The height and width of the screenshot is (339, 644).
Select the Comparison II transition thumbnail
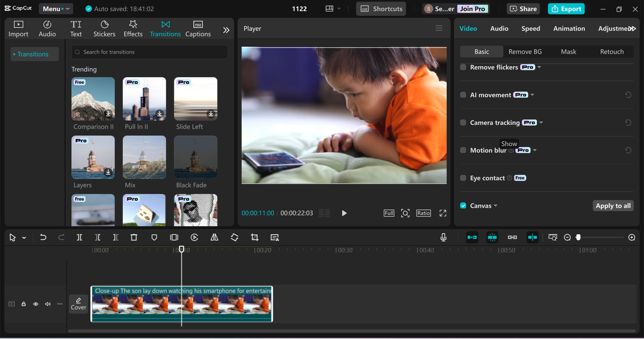[93, 99]
